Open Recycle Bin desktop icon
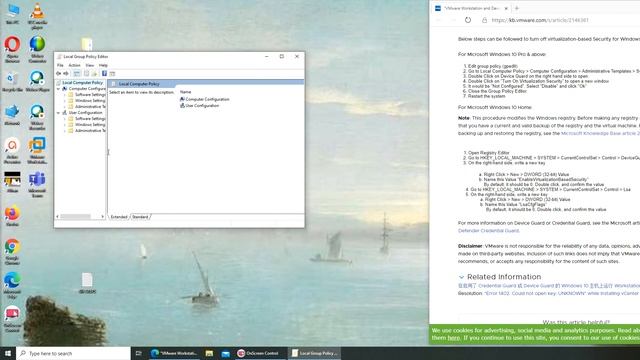This screenshot has width=640, height=360. [x=12, y=81]
